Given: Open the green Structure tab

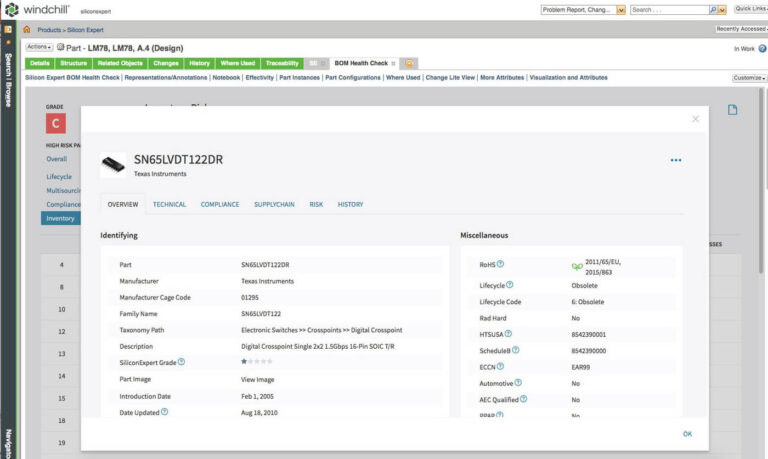Looking at the screenshot, I should click(x=73, y=63).
